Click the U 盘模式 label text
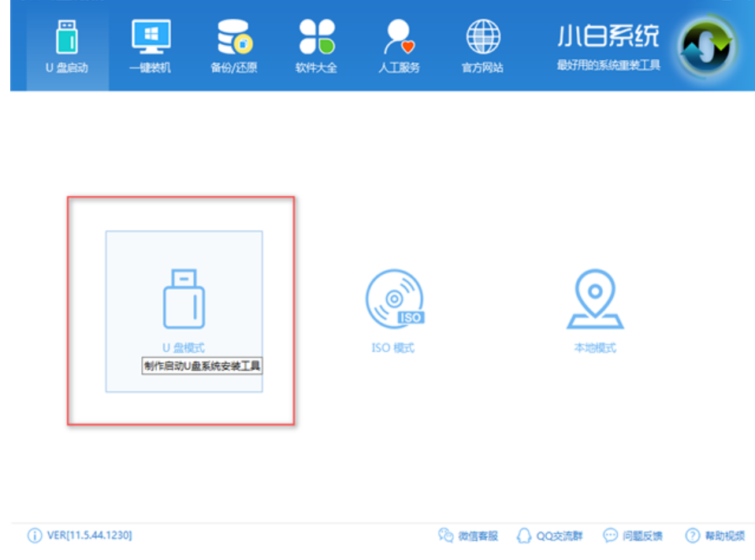Screen dimensions: 755x560 182,347
